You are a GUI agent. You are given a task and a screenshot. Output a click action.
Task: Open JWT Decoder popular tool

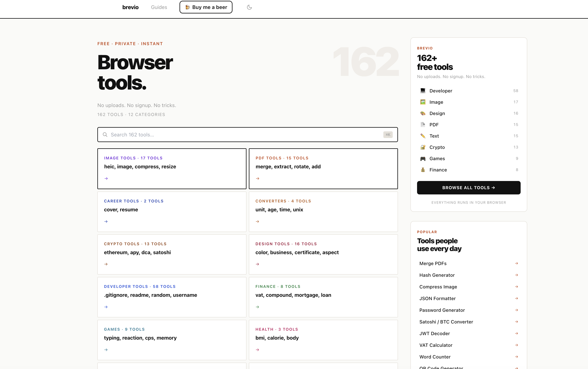click(469, 333)
